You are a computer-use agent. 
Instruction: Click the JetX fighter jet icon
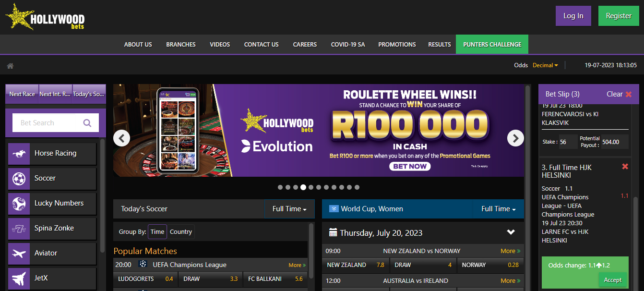(19, 279)
